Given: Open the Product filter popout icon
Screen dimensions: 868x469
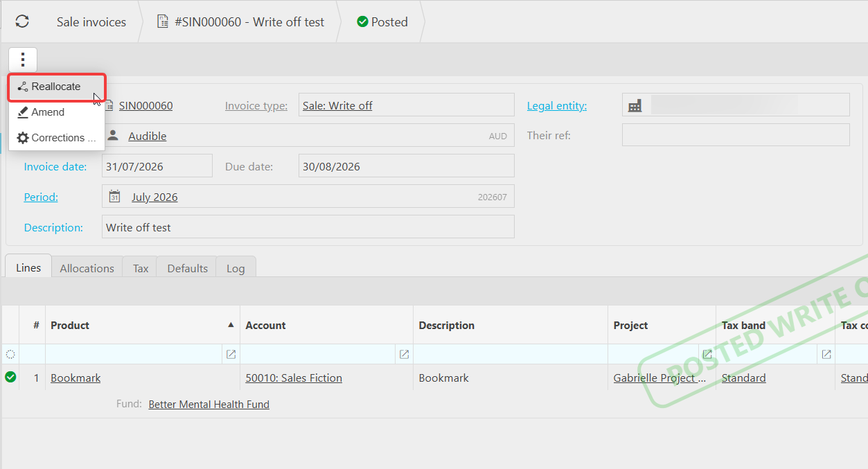Looking at the screenshot, I should click(x=231, y=354).
